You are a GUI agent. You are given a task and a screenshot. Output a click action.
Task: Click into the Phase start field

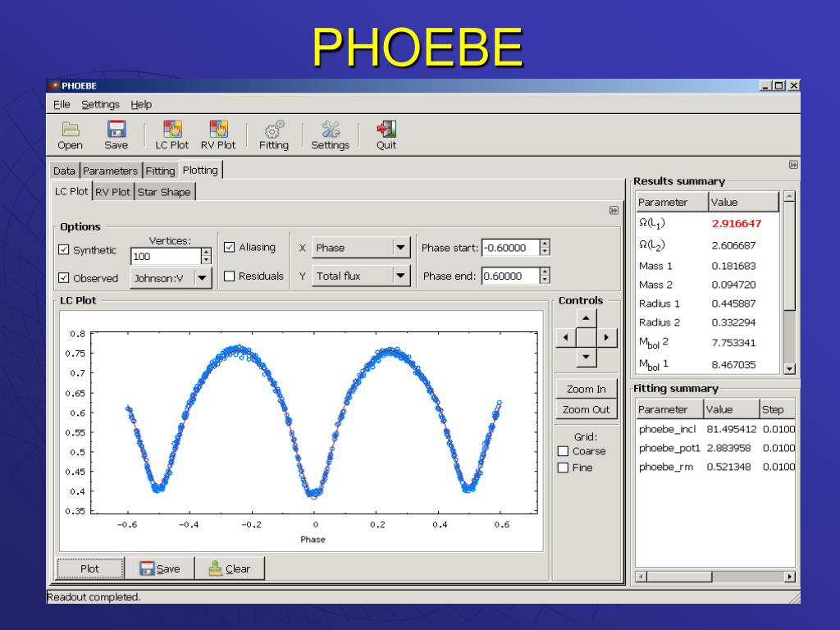[511, 248]
